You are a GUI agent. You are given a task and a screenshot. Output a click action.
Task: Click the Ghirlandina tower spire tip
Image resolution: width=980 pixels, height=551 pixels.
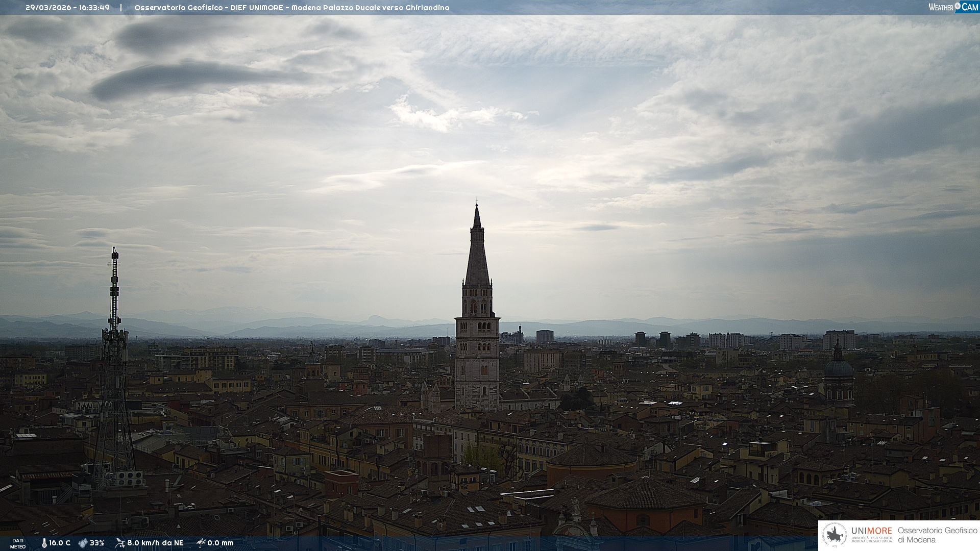pos(477,209)
